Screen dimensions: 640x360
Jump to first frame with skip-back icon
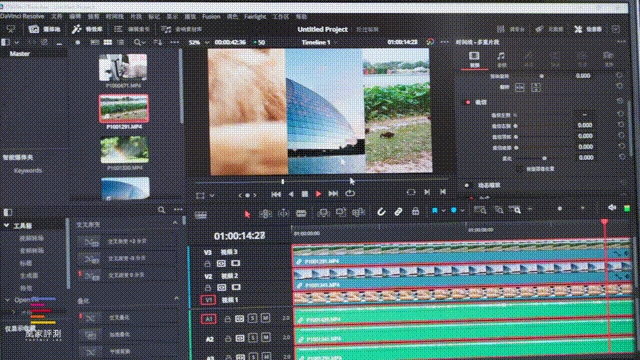pos(276,194)
